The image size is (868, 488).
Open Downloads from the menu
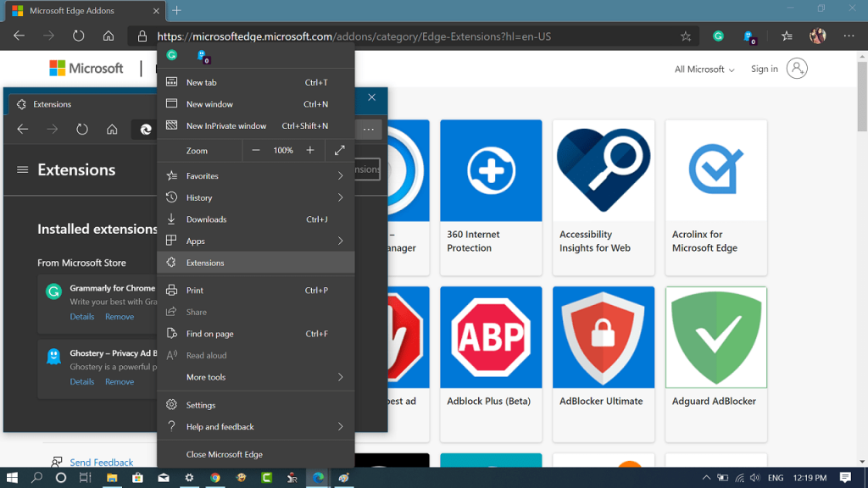pyautogui.click(x=256, y=219)
